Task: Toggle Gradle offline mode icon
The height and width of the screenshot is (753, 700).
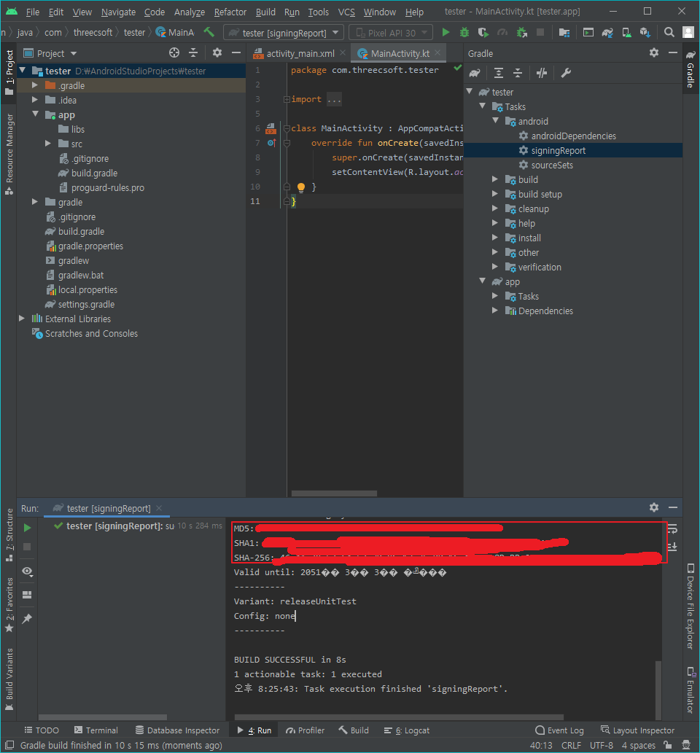Action: (x=542, y=73)
